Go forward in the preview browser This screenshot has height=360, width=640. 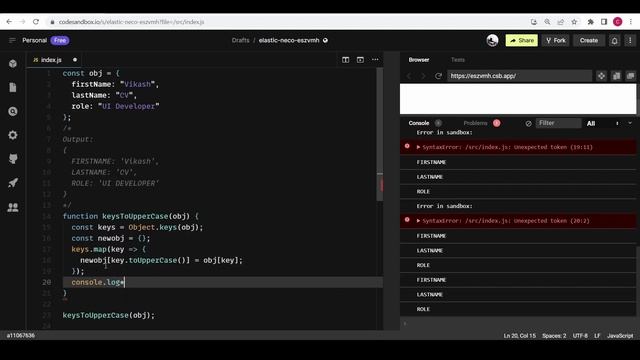point(423,76)
